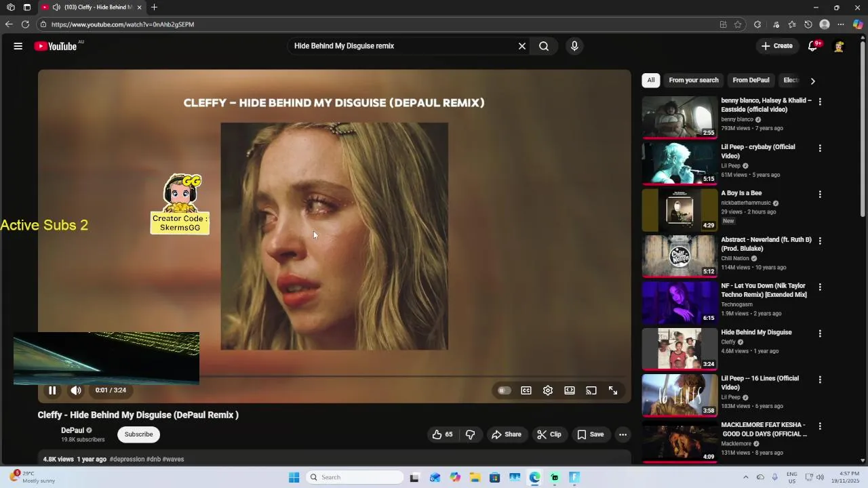Reload the page
The width and height of the screenshot is (868, 488).
25,24
